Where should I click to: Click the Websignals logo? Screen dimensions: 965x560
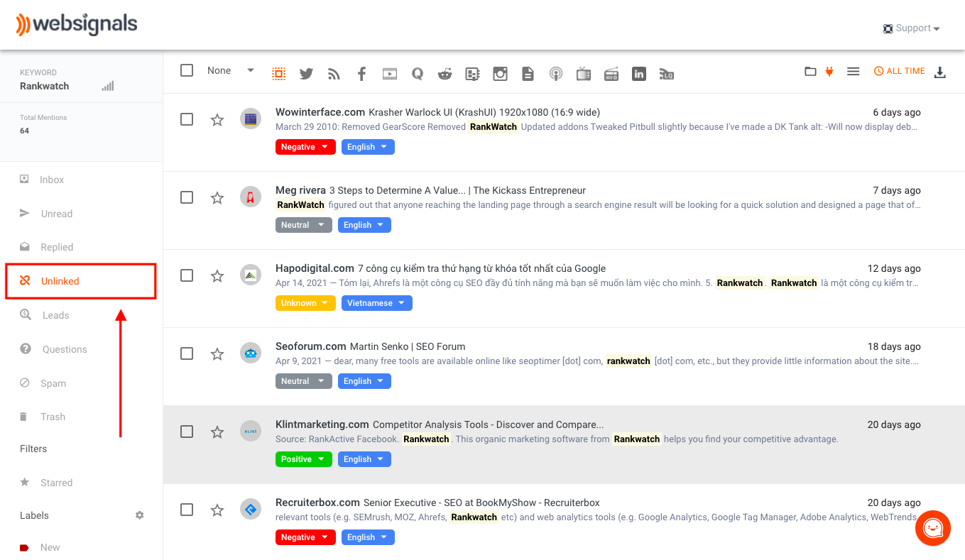click(77, 24)
